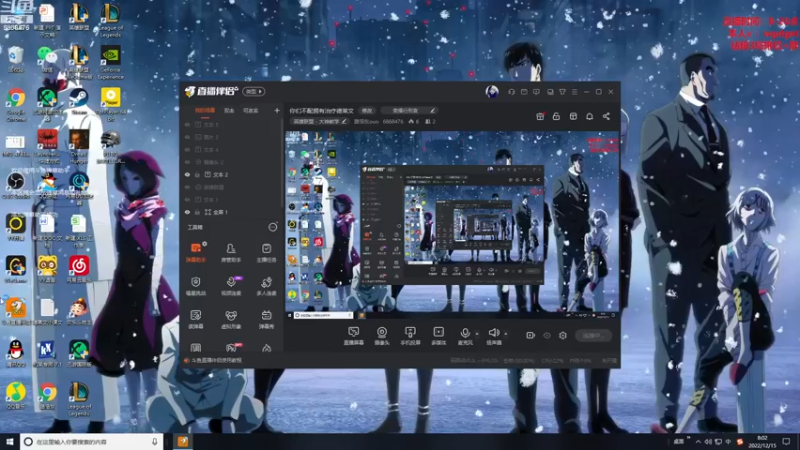
Task: Open the gift box icon above preview
Action: coord(540,116)
